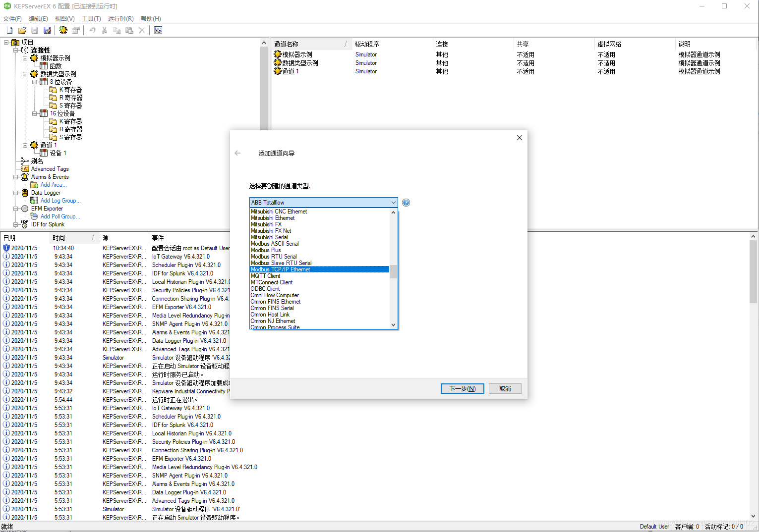Open the 编辑(E) menu
This screenshot has height=532, width=759.
38,18
